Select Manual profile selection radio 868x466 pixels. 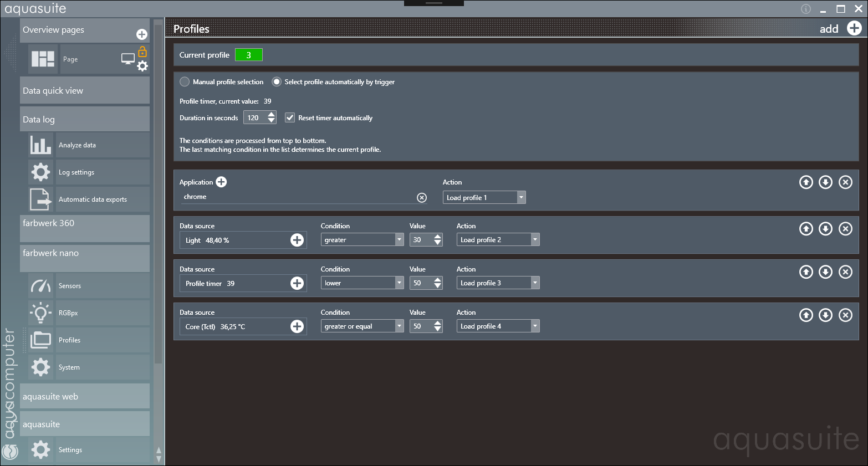point(185,81)
